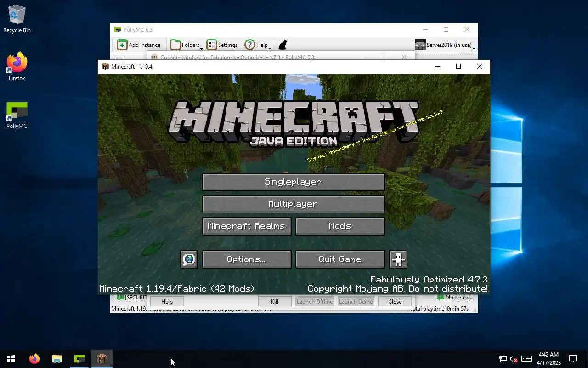Start a Singleplayer game
Screen dimensions: 588x368
pyautogui.click(x=293, y=182)
